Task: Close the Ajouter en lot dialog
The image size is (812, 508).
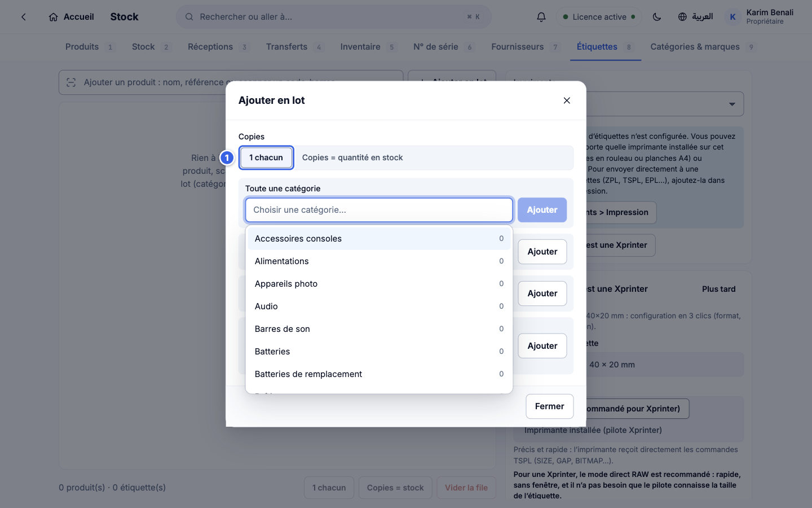Action: pos(567,100)
